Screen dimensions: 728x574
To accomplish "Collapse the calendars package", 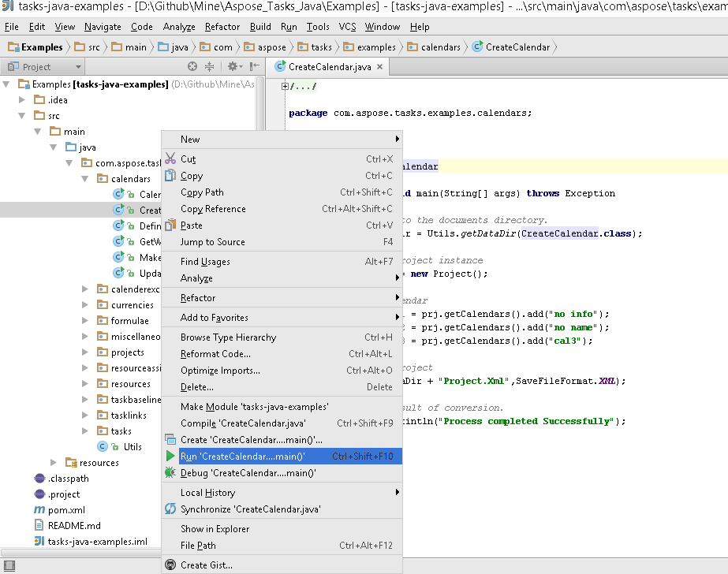I will [85, 179].
